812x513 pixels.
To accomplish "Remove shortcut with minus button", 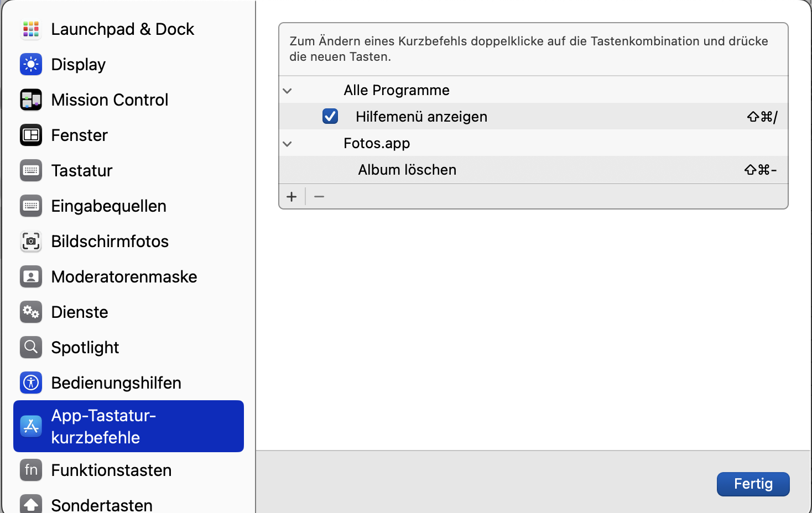I will 319,197.
